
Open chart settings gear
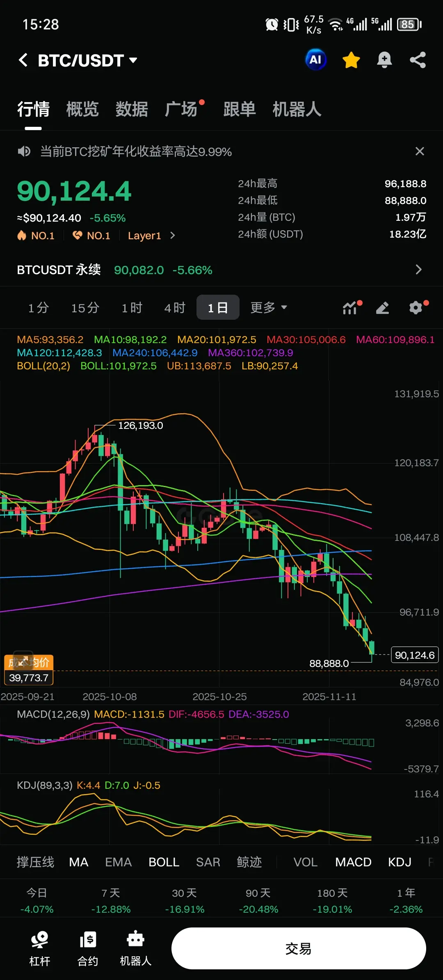point(416,307)
